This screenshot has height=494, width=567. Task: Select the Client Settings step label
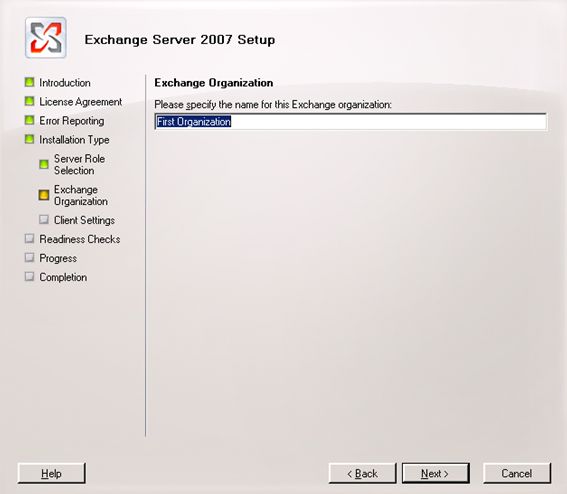[x=84, y=220]
